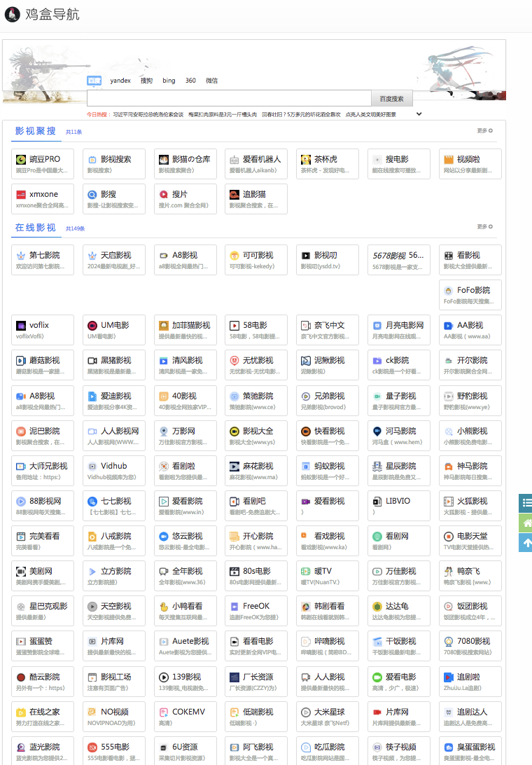The height and width of the screenshot is (765, 532).
Task: Open the 蓝光影院 site card
Action: pos(43,751)
